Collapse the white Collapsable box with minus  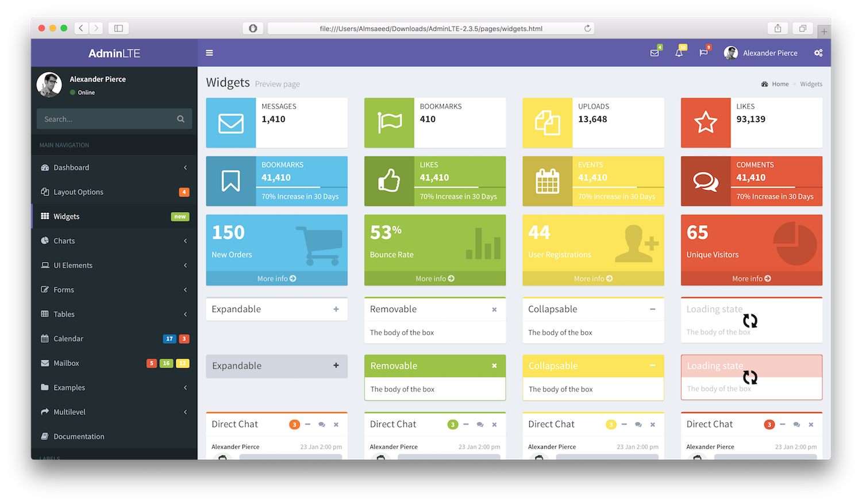click(653, 309)
